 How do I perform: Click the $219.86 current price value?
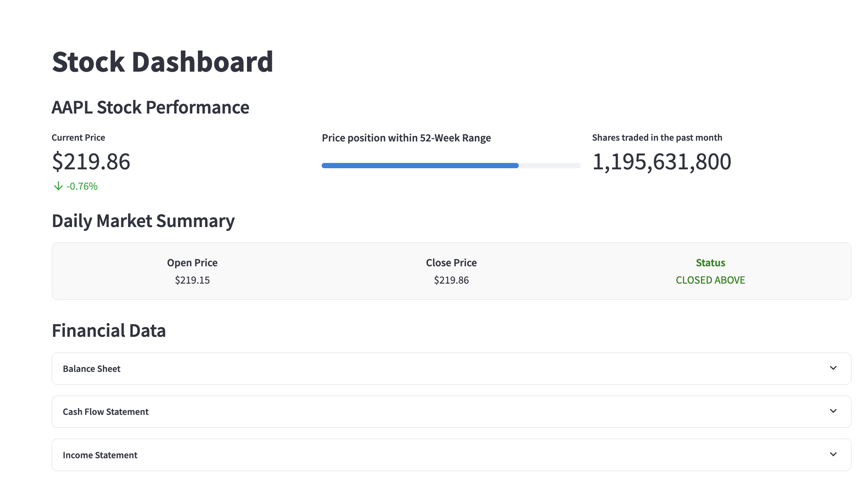tap(91, 162)
